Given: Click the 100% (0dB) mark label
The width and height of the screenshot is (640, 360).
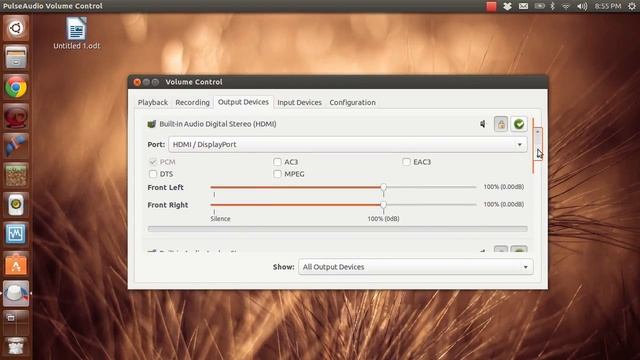Looking at the screenshot, I should 383,219.
